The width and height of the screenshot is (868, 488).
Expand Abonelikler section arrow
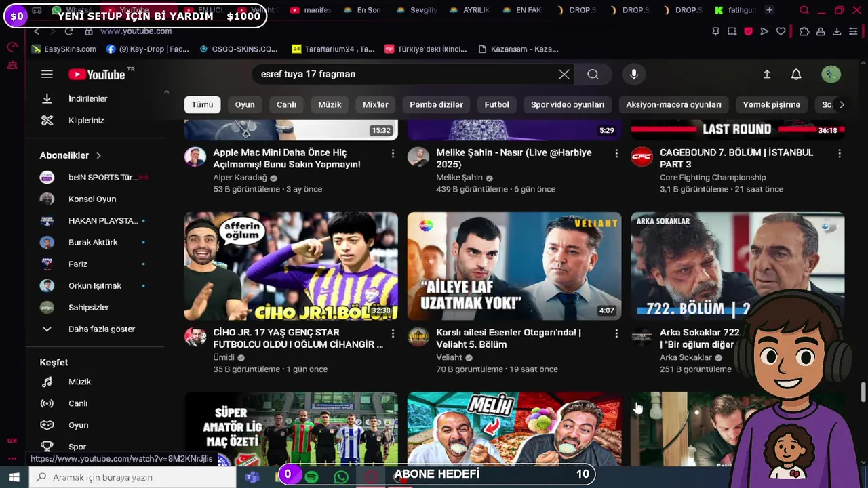(x=98, y=155)
